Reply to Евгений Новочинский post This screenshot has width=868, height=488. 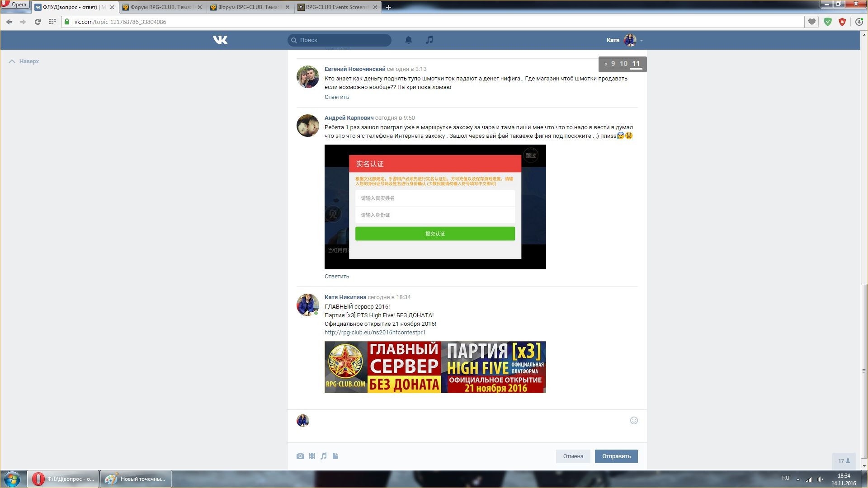337,97
